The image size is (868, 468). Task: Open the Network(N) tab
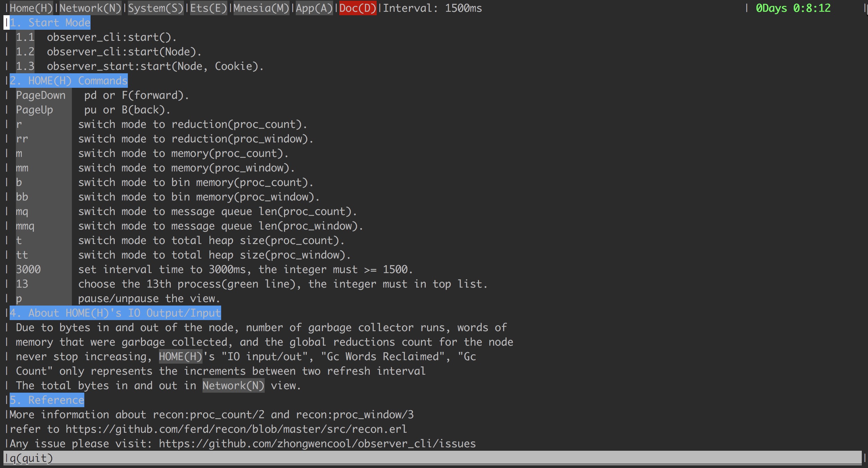click(90, 8)
